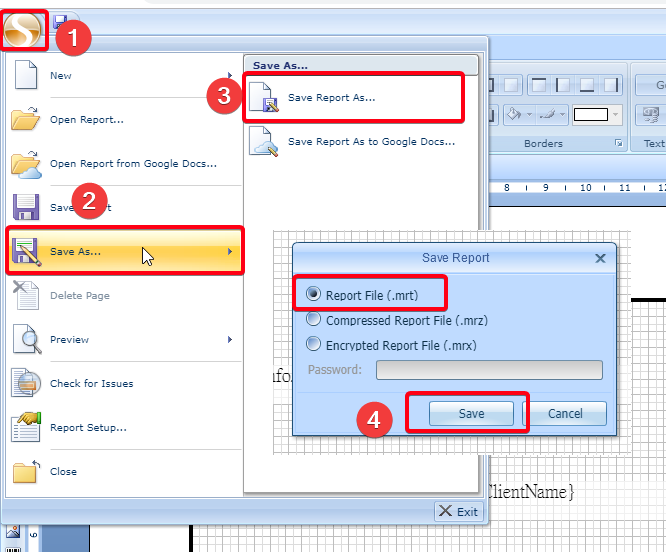Click the Stimulsoft application orb button
Screen dimensions: 666x552
22,32
